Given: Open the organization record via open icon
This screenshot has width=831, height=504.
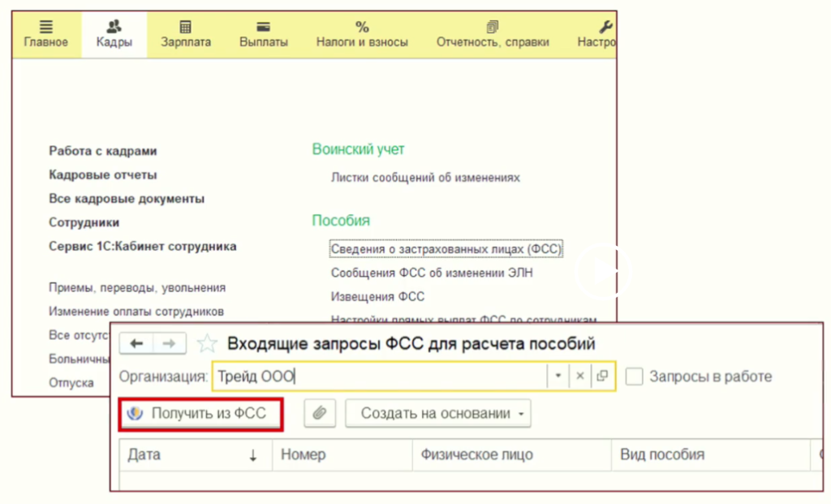Looking at the screenshot, I should [x=601, y=377].
